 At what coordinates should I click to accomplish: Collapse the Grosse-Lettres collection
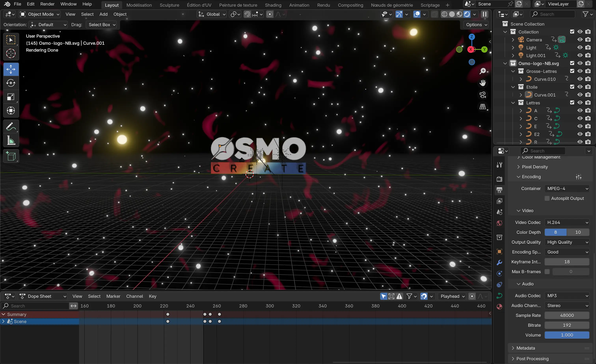click(513, 71)
